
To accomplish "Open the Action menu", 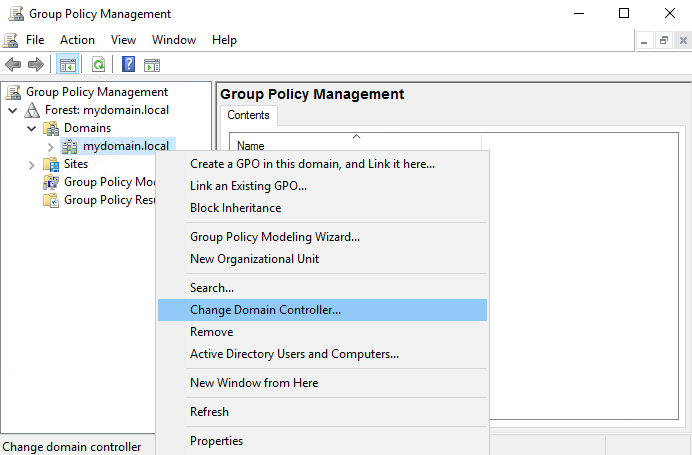I will pyautogui.click(x=77, y=40).
